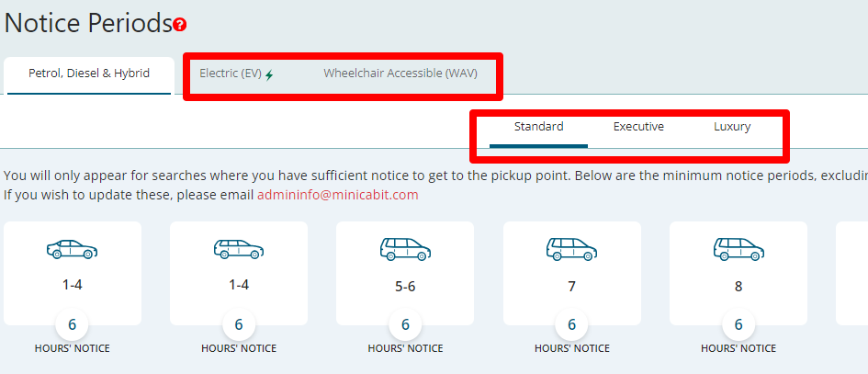The height and width of the screenshot is (374, 868).
Task: Switch to Wheelchair Accessible (WAV) tab
Action: [400, 74]
